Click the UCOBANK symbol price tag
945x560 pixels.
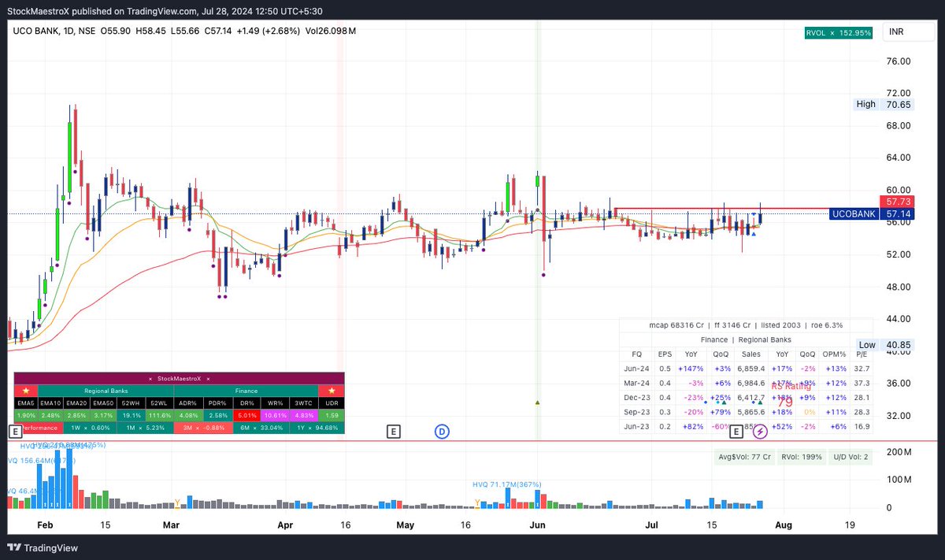click(854, 213)
